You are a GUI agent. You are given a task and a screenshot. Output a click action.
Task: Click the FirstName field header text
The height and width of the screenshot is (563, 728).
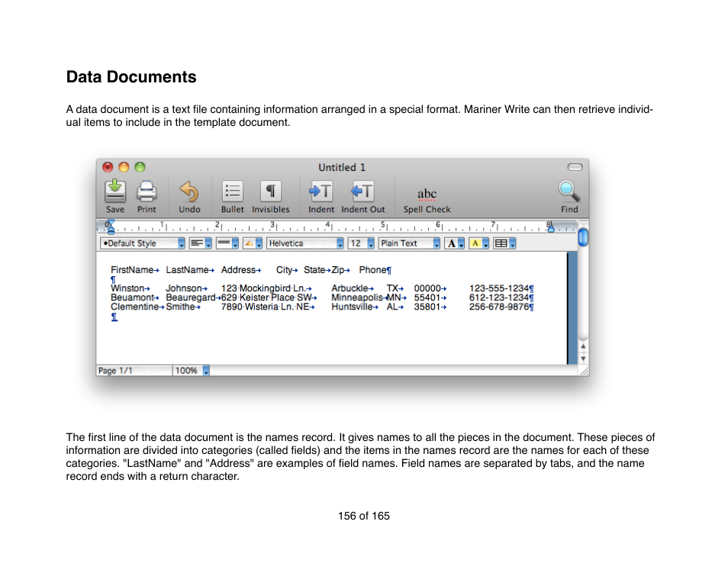(x=132, y=269)
